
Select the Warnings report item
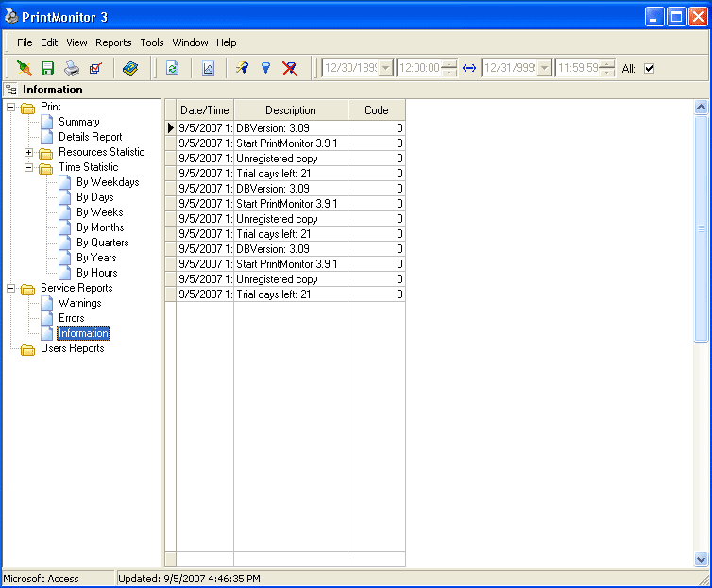click(79, 303)
